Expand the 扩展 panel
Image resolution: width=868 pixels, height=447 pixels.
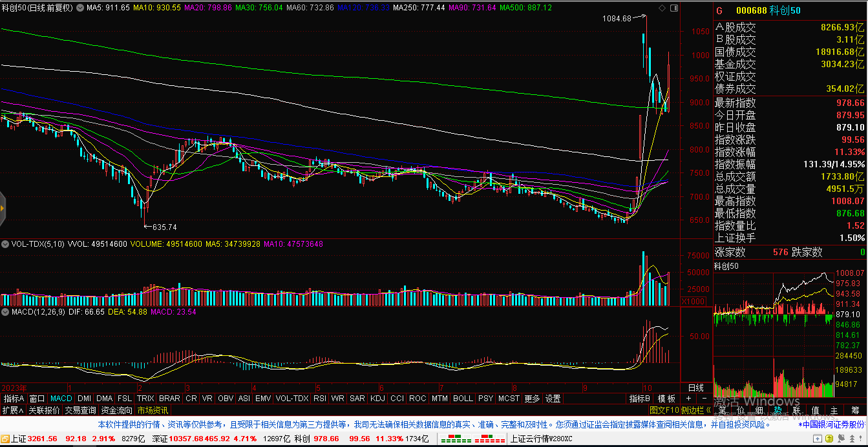point(12,410)
